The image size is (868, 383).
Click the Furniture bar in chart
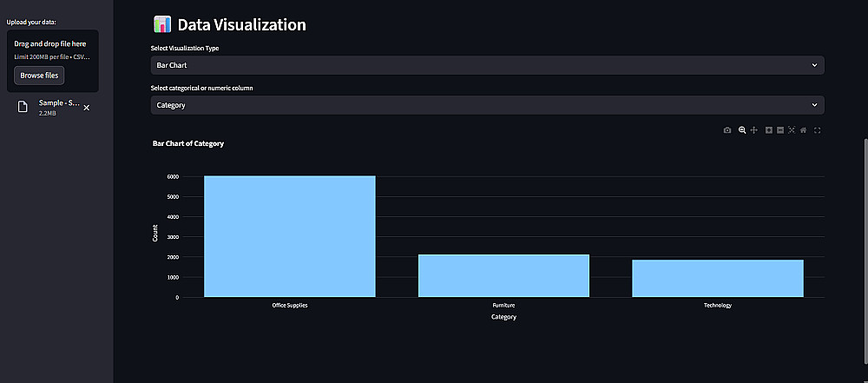click(x=503, y=276)
